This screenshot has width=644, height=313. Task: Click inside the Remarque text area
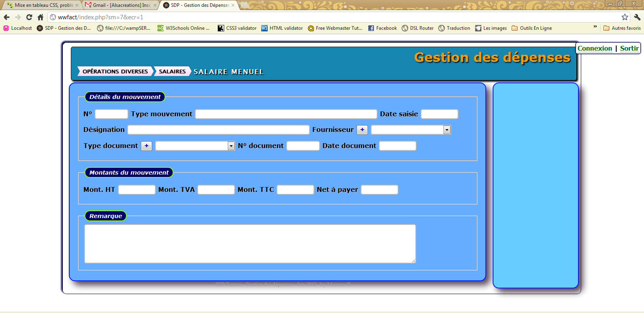point(250,244)
